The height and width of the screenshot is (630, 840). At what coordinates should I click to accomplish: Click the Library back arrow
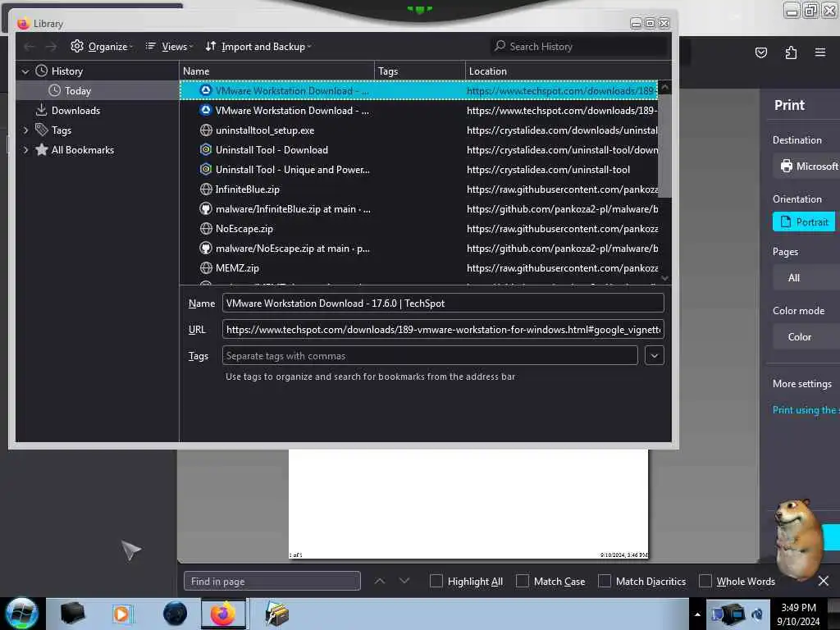coord(30,47)
